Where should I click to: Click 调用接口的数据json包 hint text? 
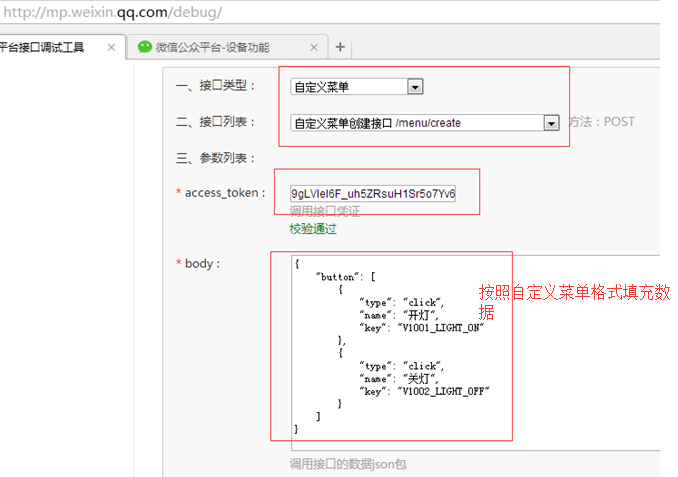click(x=348, y=464)
